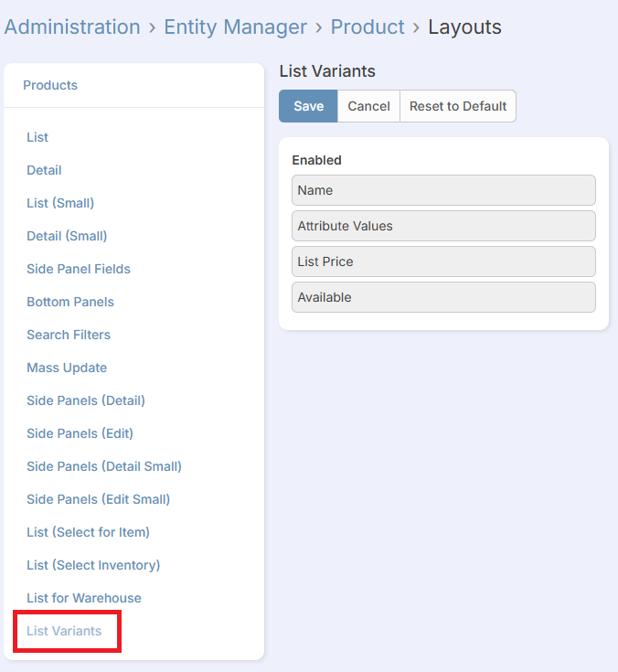The height and width of the screenshot is (672, 618).
Task: Open Detail (Small) layout
Action: coord(67,236)
